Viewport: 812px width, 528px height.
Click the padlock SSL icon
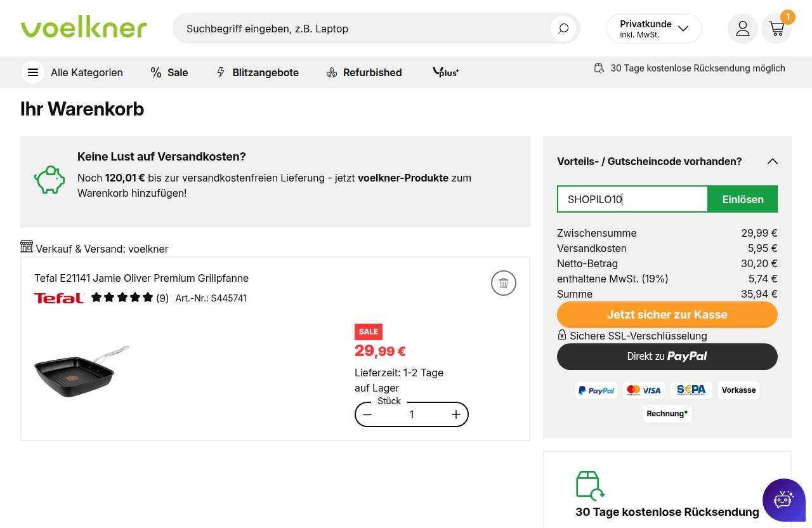click(x=562, y=335)
